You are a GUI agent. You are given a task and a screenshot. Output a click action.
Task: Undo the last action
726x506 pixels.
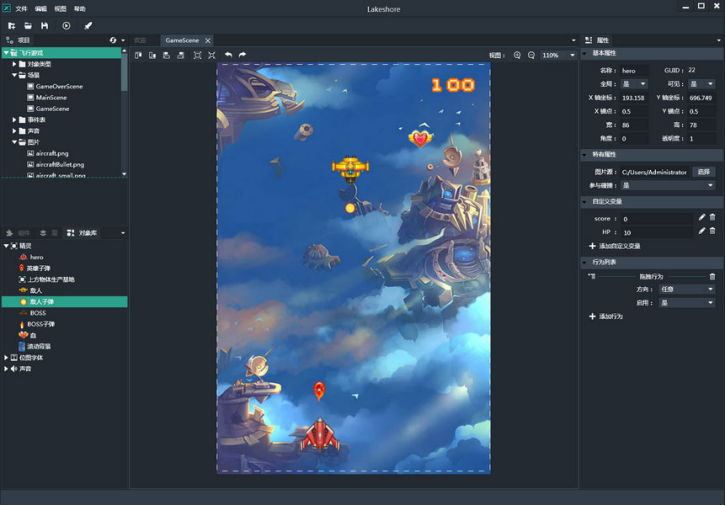(228, 55)
